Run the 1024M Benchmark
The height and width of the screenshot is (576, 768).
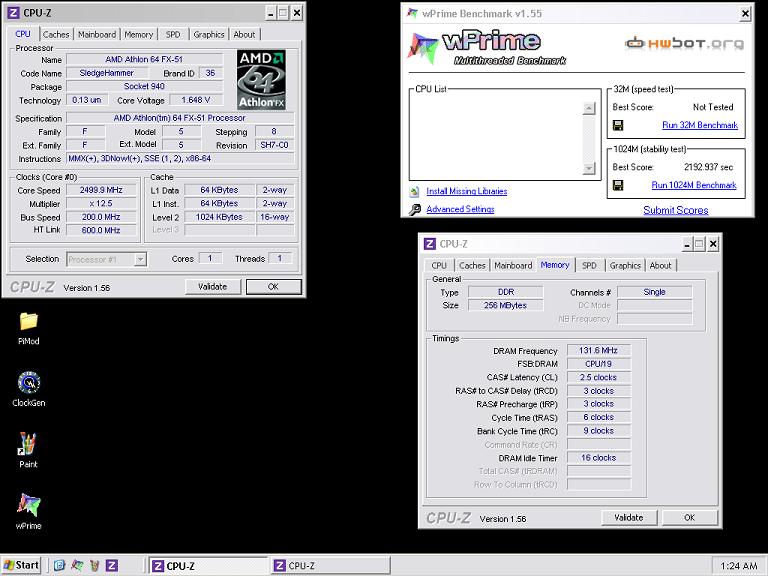[x=694, y=185]
